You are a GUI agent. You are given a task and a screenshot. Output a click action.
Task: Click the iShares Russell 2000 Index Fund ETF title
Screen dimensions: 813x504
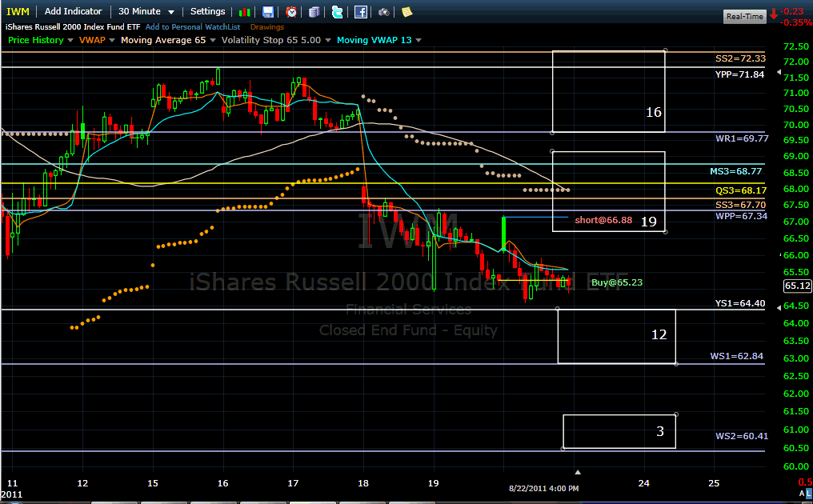point(73,27)
